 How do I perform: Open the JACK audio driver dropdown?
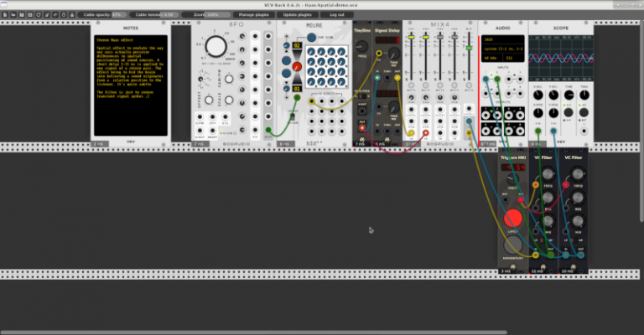point(503,39)
